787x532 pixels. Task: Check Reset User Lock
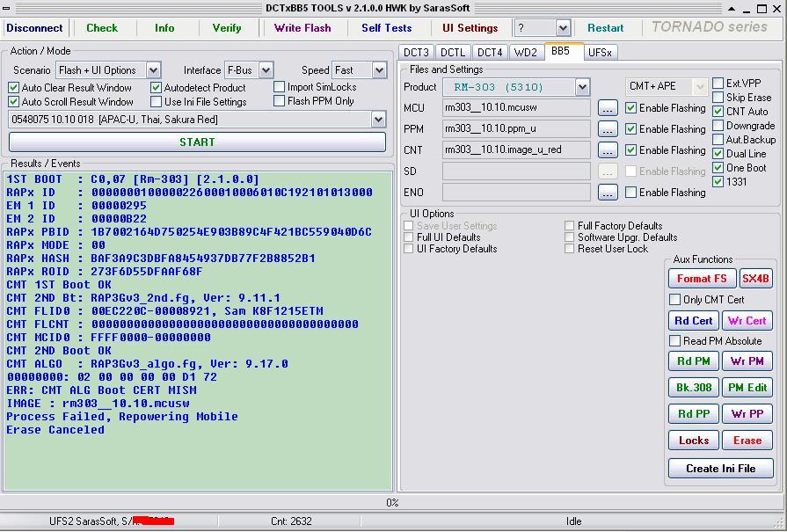[569, 249]
